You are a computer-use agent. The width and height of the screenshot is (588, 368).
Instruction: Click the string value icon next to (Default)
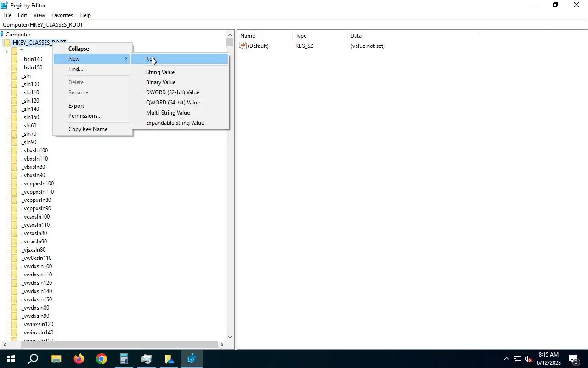(x=243, y=46)
